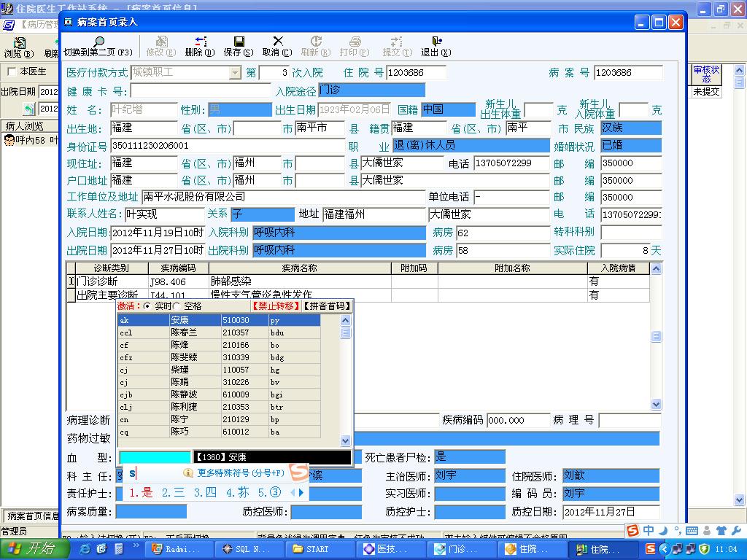Open the 医疗付款方式 dropdown arrow

click(x=235, y=73)
